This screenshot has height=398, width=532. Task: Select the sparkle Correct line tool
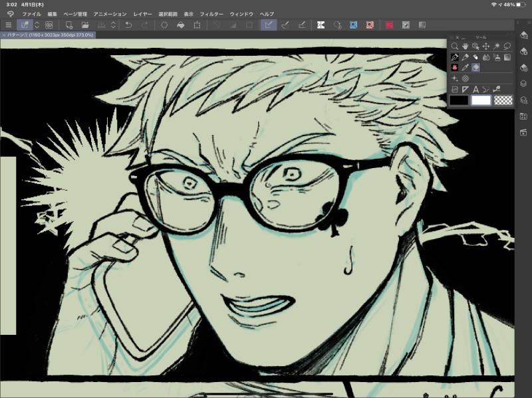point(455,78)
